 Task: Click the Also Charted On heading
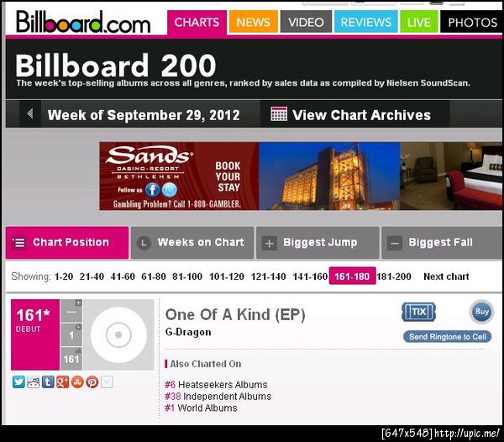point(206,364)
